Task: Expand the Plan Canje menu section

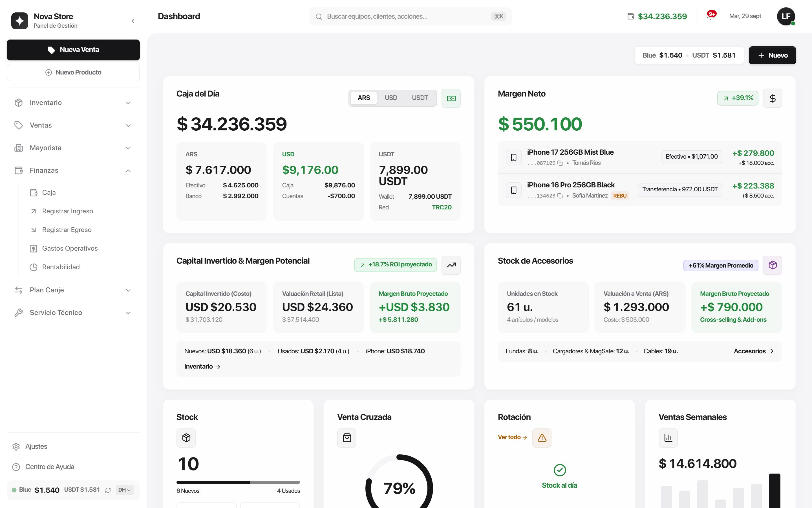Action: (73, 290)
